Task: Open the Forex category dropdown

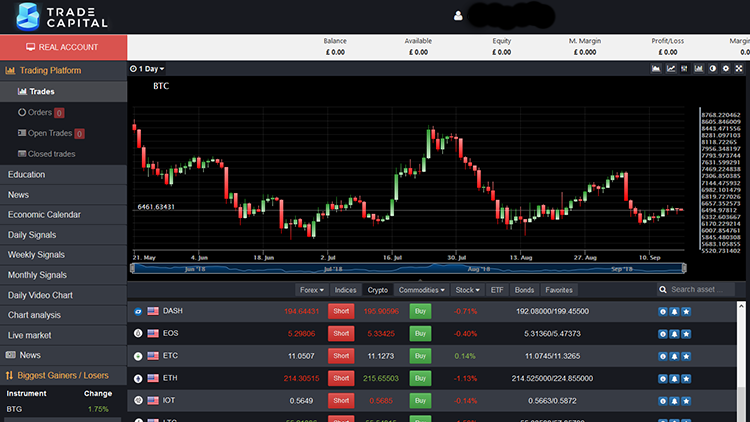Action: point(311,290)
